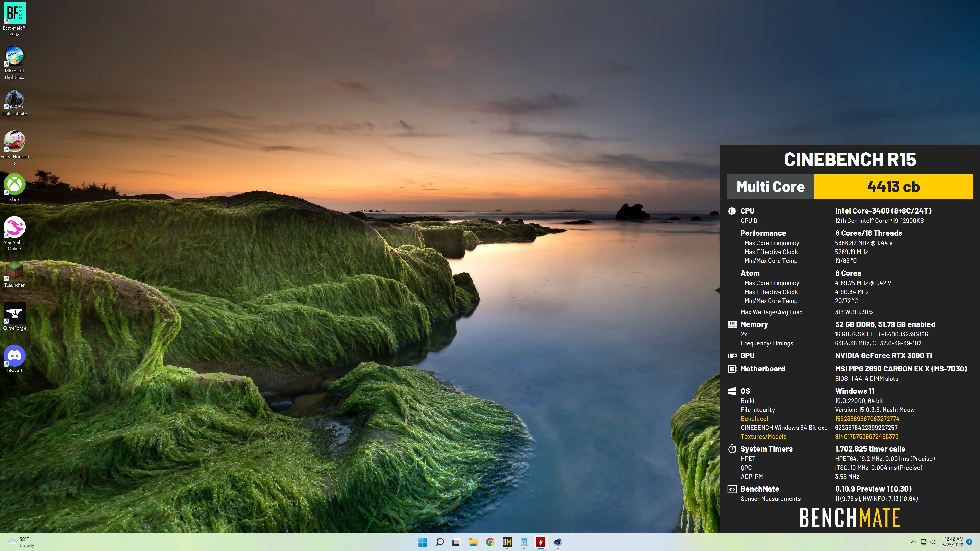Click the Bench.cof file name

[754, 419]
